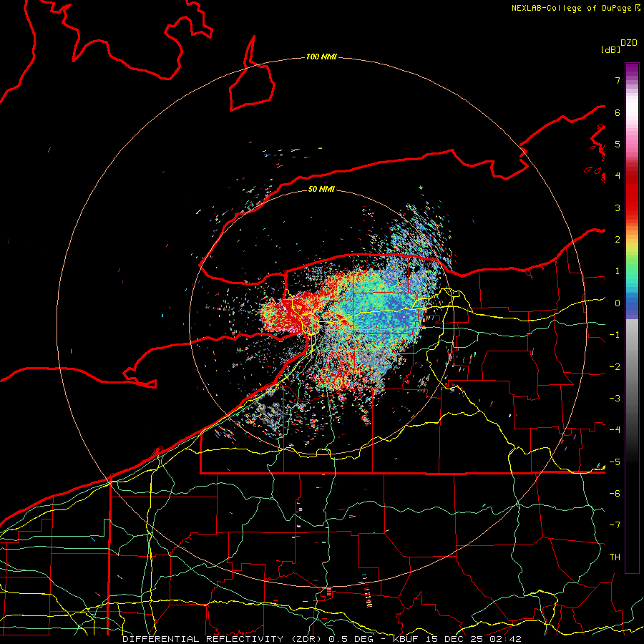
Task: Click the "6" value on color scale
Action: pos(618,112)
